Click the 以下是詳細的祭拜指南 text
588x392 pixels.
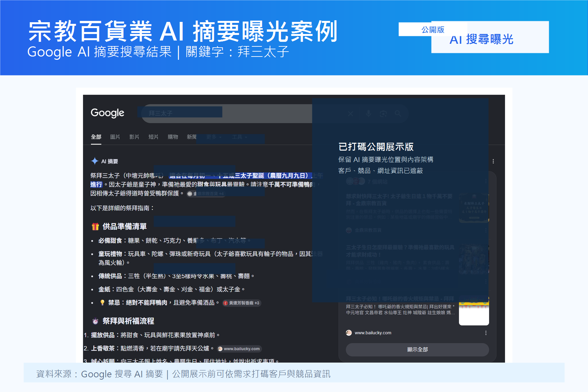coord(122,208)
